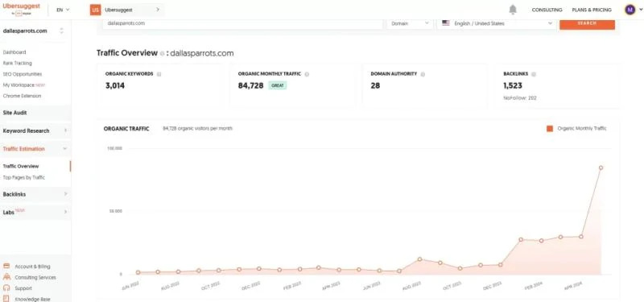The height and width of the screenshot is (302, 644).
Task: Click the last, highest chart data point
Action: point(601,168)
